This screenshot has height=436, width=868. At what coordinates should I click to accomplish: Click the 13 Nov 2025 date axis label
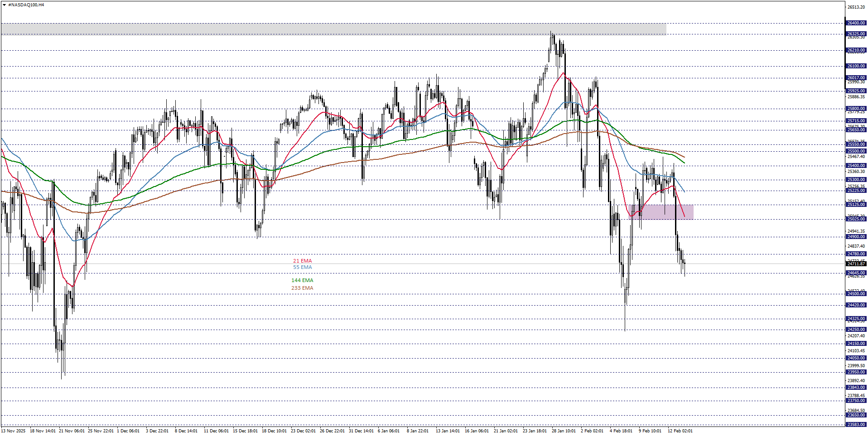tap(14, 431)
